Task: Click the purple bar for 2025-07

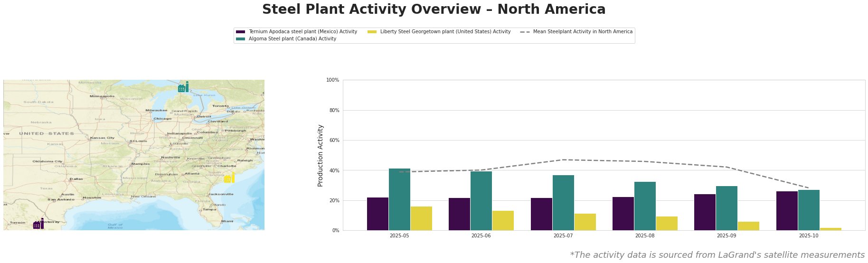Action: pos(541,214)
